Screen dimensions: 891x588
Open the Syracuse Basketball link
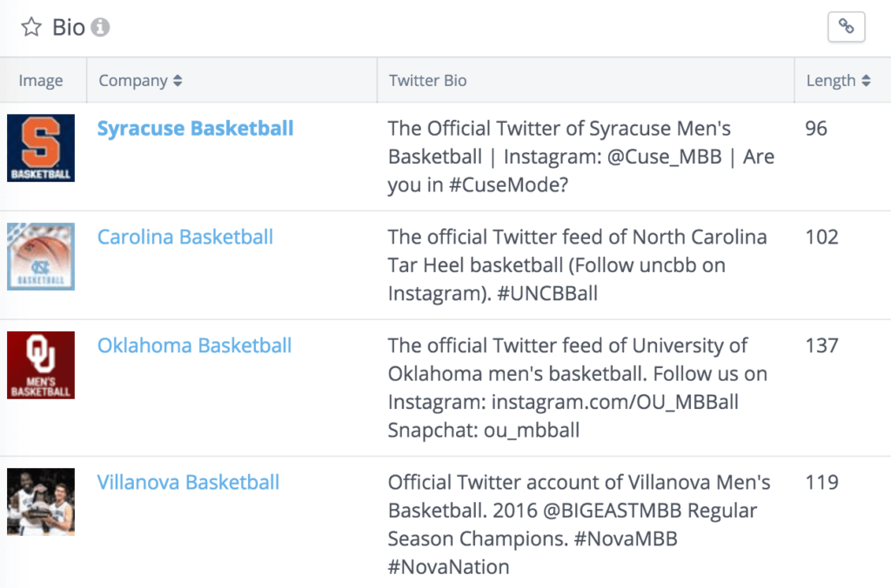click(195, 129)
